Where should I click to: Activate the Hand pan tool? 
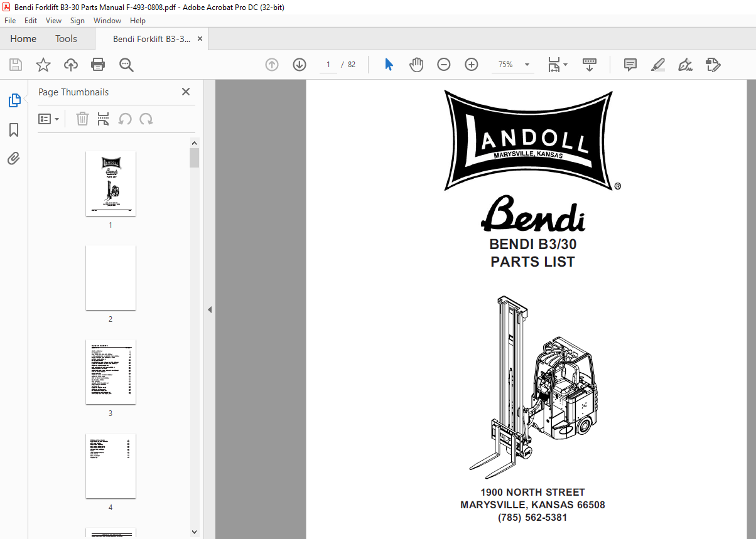tap(416, 65)
